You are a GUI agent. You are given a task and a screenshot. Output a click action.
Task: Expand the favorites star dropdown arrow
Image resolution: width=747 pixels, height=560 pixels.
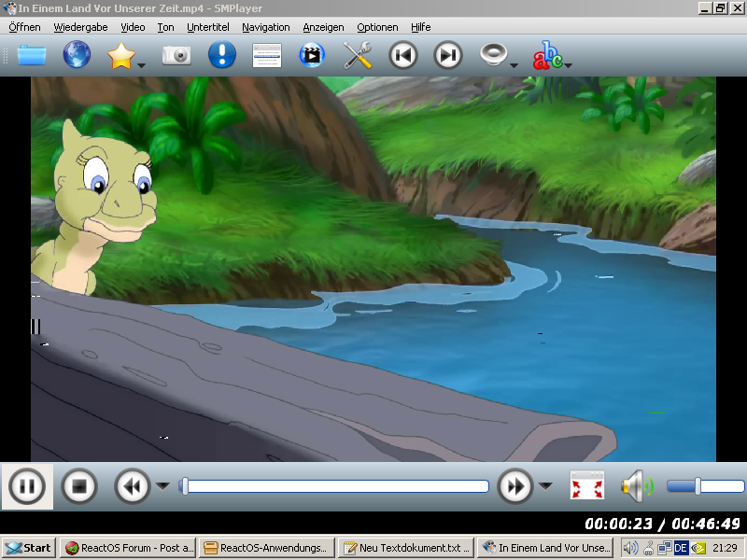pyautogui.click(x=142, y=65)
